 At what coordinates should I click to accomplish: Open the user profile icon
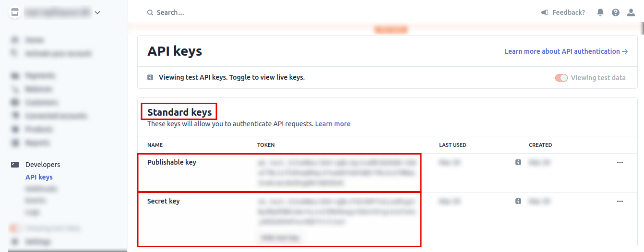pos(631,12)
